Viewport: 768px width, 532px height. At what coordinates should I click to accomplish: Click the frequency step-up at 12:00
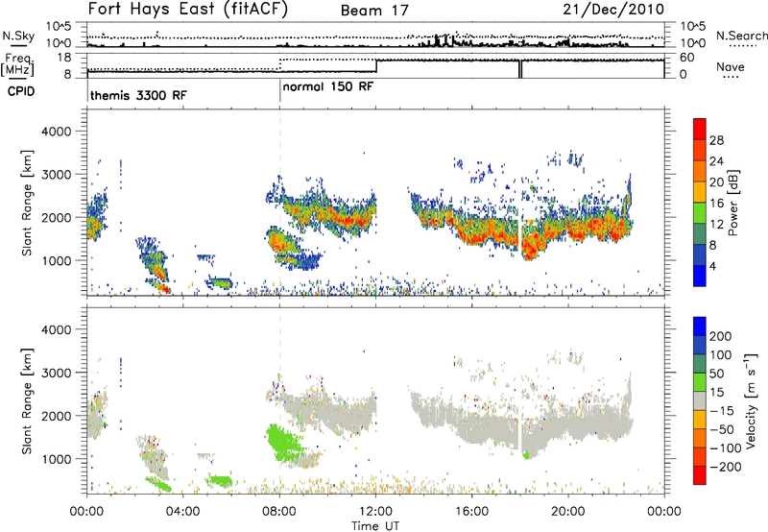[x=376, y=66]
